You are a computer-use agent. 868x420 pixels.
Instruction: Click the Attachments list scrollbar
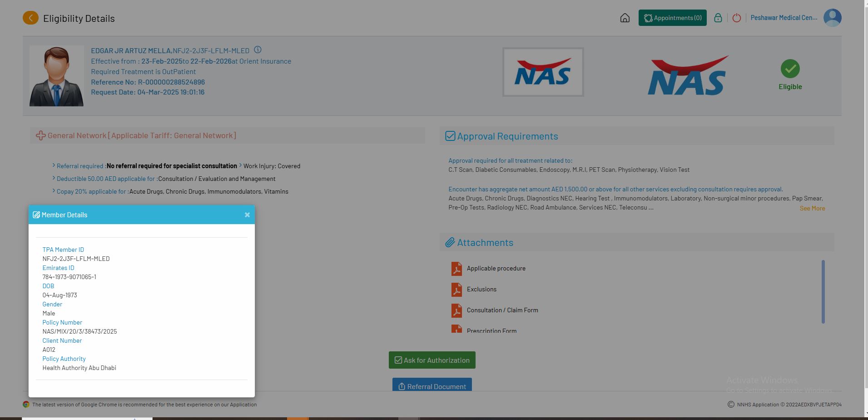(x=823, y=292)
